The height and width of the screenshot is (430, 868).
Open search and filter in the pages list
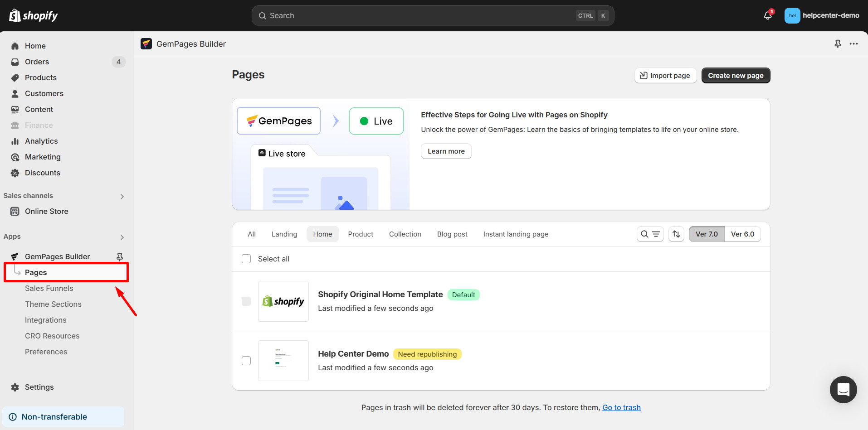[x=650, y=234]
